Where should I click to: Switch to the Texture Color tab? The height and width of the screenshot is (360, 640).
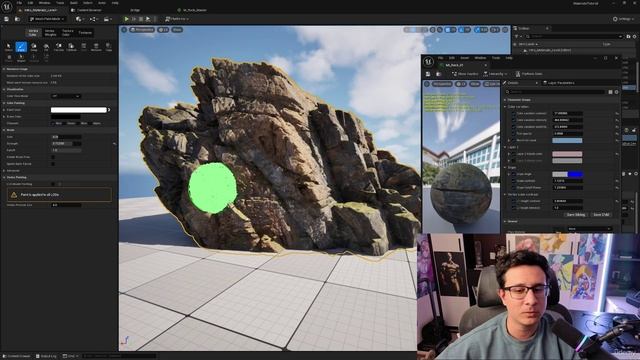pos(67,33)
